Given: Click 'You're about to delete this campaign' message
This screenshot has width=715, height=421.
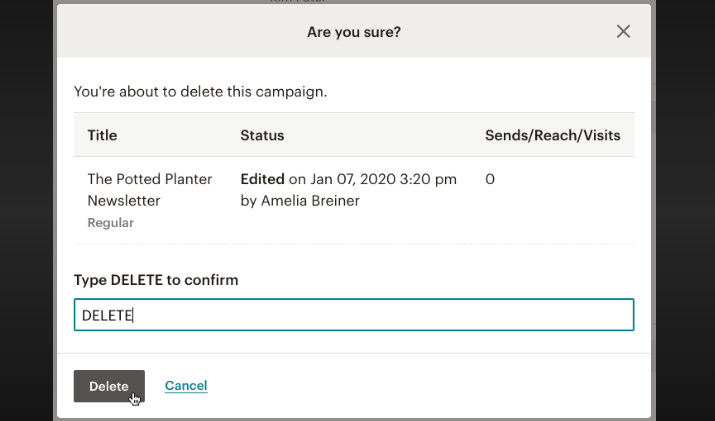Looking at the screenshot, I should [200, 92].
